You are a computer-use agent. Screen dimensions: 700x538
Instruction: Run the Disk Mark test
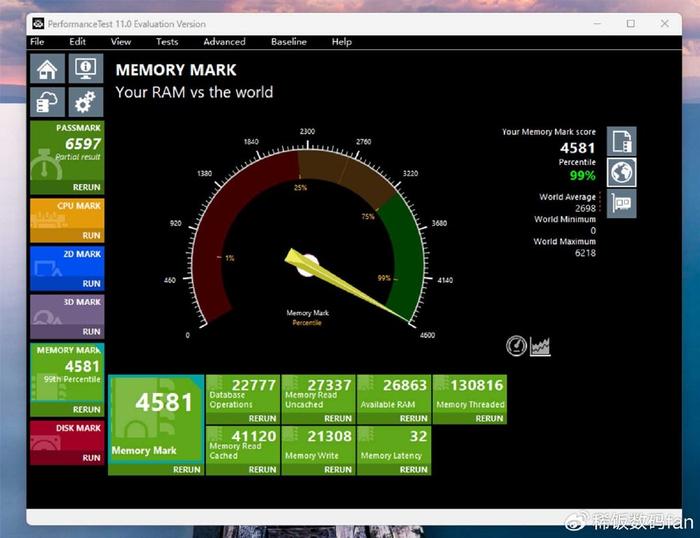click(x=91, y=458)
